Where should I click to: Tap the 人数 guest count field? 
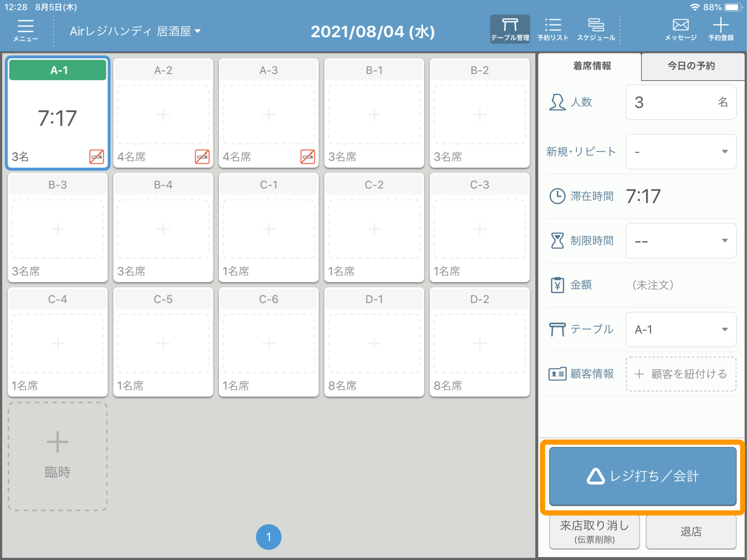[x=681, y=102]
